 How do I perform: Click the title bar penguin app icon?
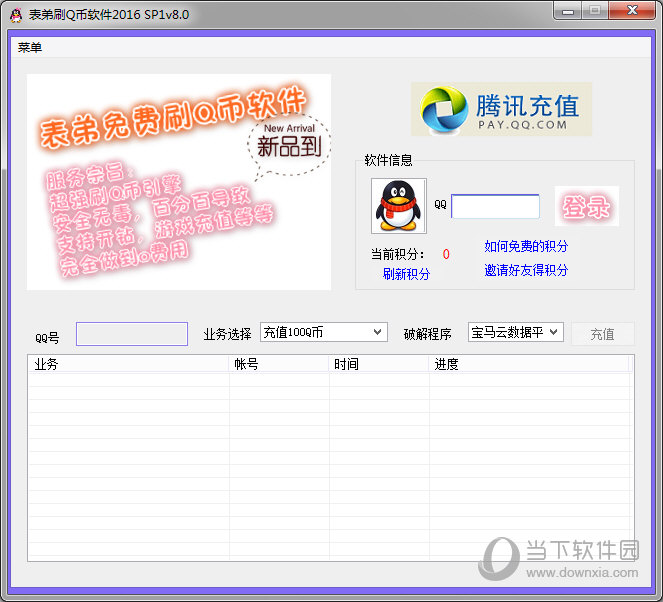(16, 14)
